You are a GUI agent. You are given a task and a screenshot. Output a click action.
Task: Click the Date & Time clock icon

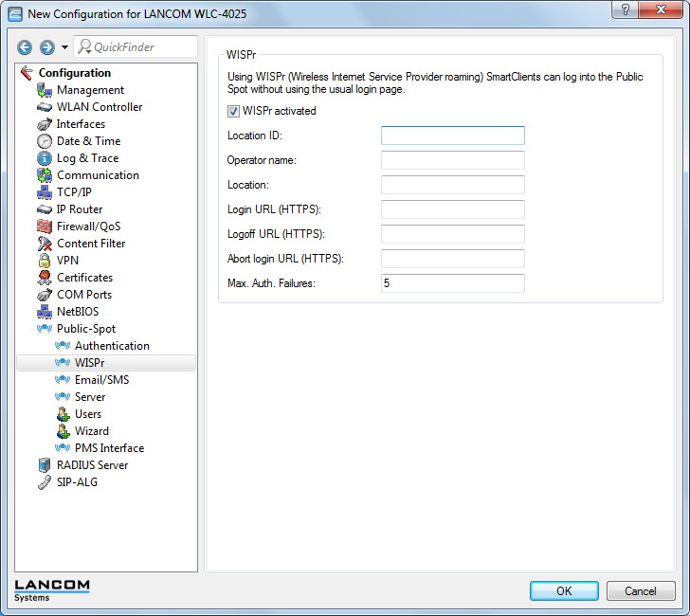(x=45, y=141)
